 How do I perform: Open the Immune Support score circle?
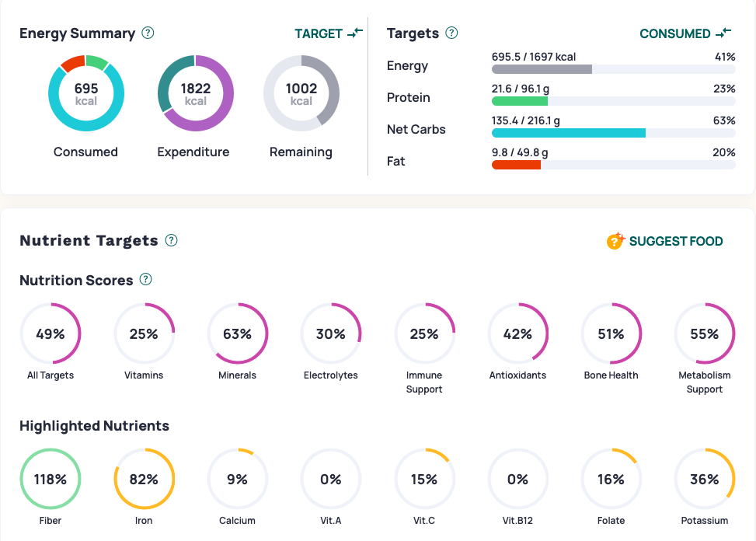(424, 334)
